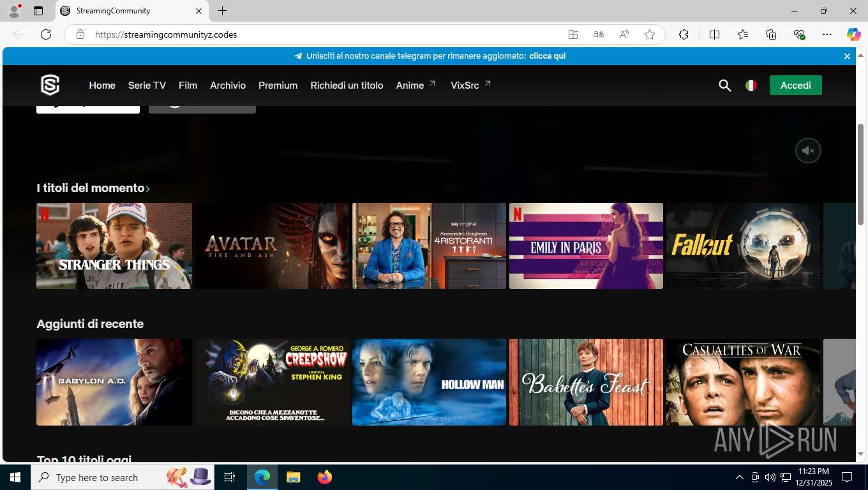Show hidden system tray icons
868x490 pixels.
pyautogui.click(x=740, y=477)
